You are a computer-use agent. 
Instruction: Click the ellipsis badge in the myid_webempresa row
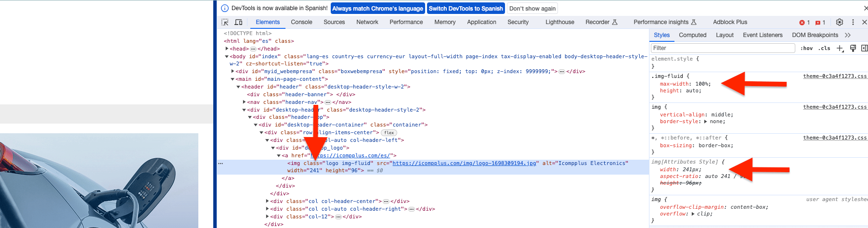tap(562, 72)
